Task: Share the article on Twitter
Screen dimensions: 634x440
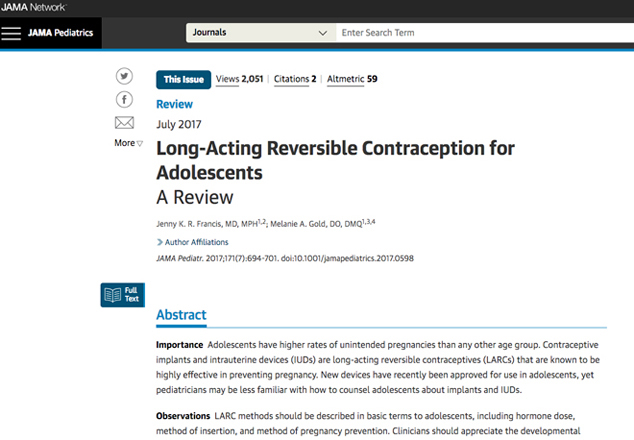Action: [x=124, y=76]
